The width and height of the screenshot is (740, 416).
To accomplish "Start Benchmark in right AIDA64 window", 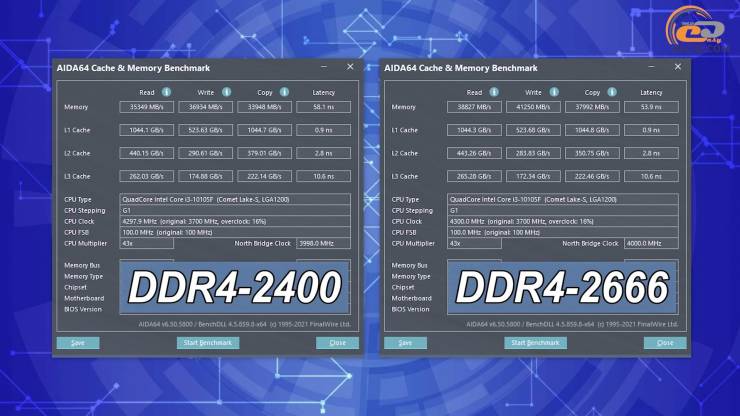I will pyautogui.click(x=535, y=343).
